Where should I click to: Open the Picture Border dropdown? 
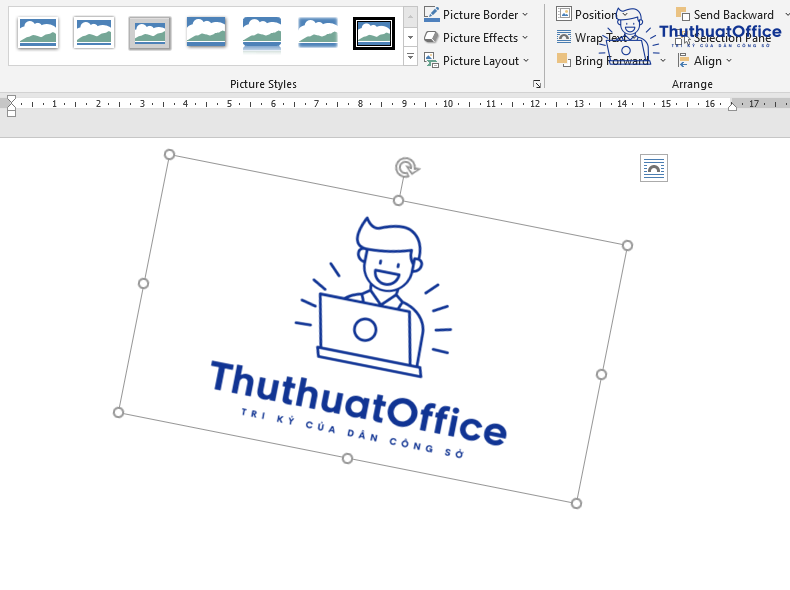coord(475,15)
